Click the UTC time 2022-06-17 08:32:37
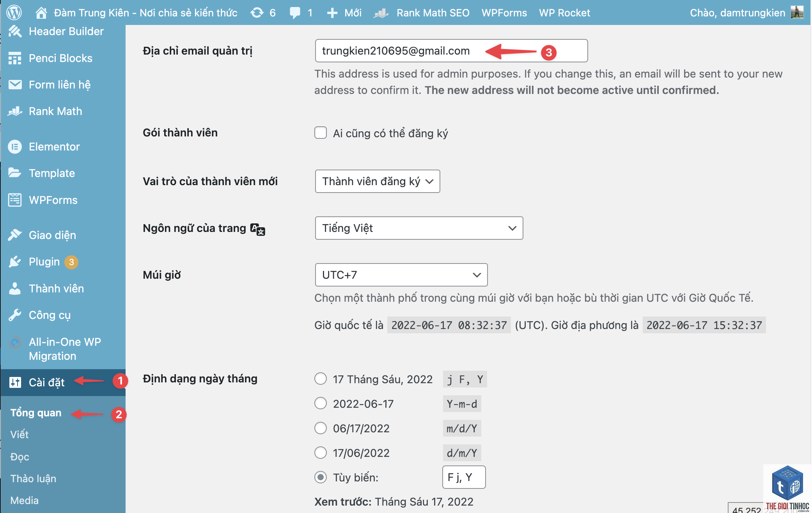This screenshot has width=812, height=513. 449,325
